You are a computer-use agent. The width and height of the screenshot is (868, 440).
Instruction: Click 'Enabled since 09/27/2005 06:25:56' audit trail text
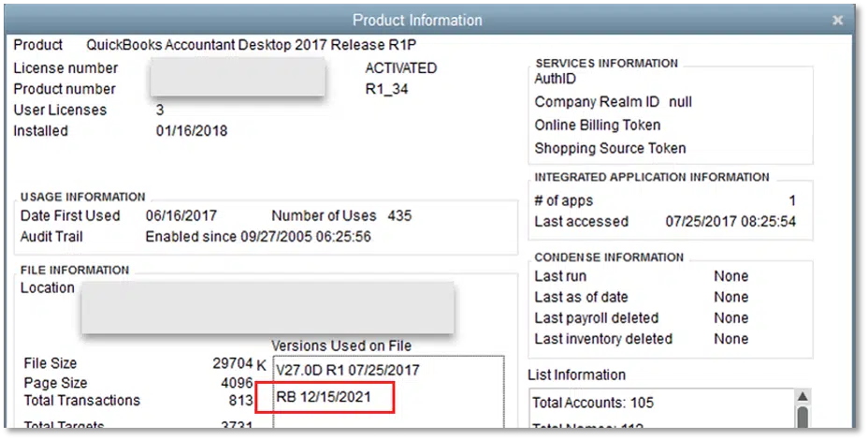click(258, 237)
